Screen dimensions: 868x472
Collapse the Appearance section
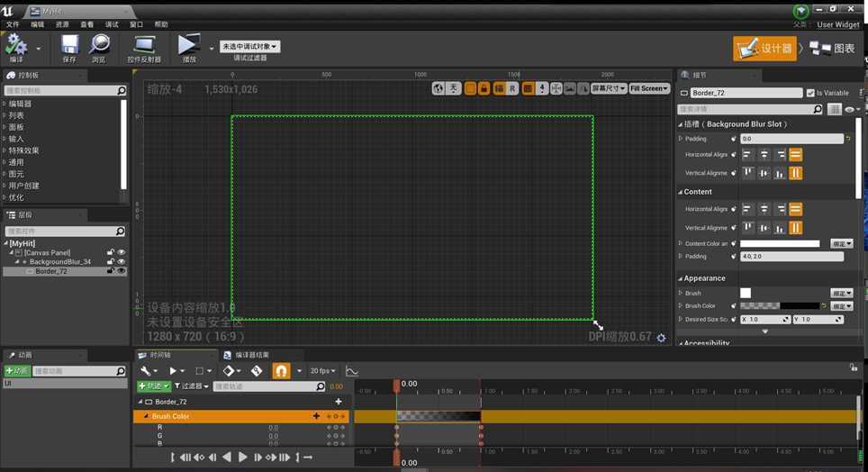(x=681, y=278)
